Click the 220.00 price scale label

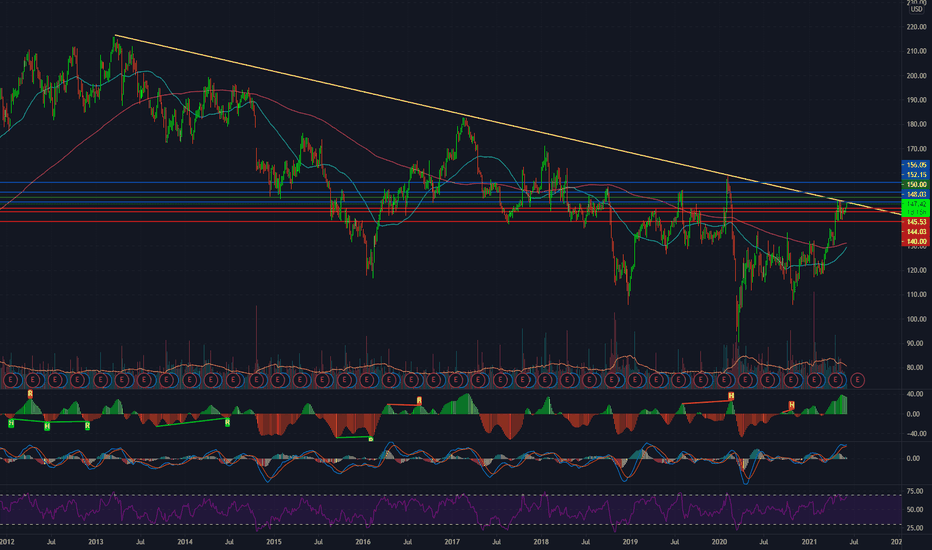pos(916,27)
